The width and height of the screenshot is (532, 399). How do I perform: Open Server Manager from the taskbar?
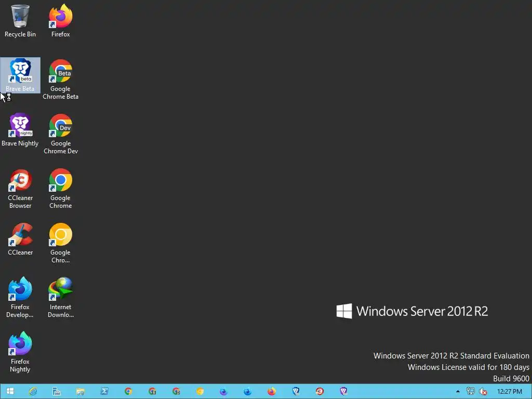click(x=56, y=391)
